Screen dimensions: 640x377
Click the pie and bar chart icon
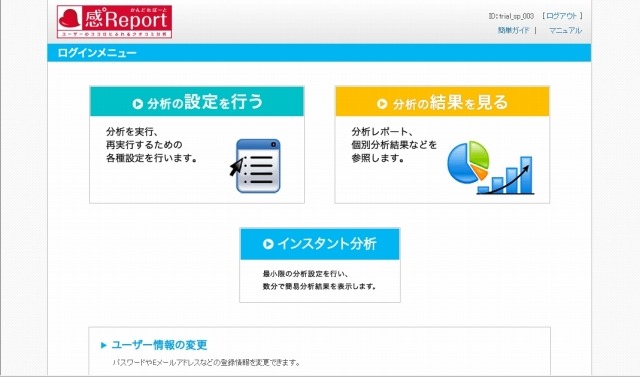point(490,167)
